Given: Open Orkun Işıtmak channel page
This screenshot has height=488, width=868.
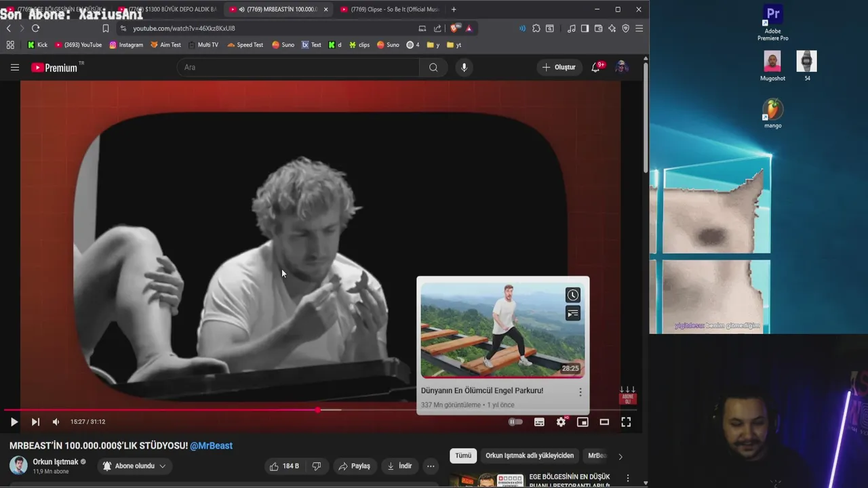Looking at the screenshot, I should point(56,462).
